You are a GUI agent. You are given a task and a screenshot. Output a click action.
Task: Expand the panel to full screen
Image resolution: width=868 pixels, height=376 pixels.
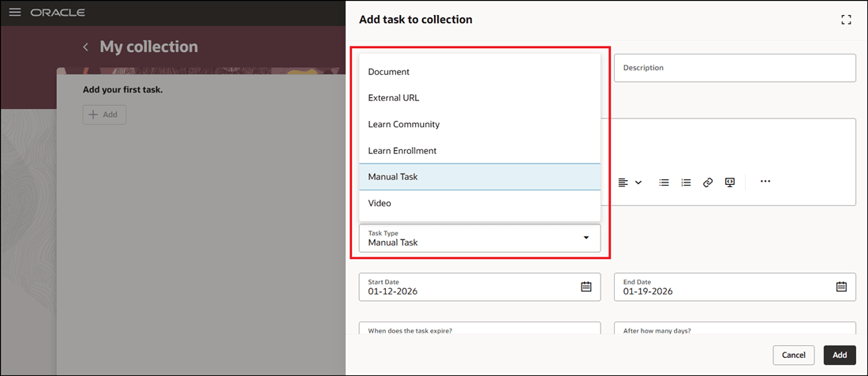[845, 20]
